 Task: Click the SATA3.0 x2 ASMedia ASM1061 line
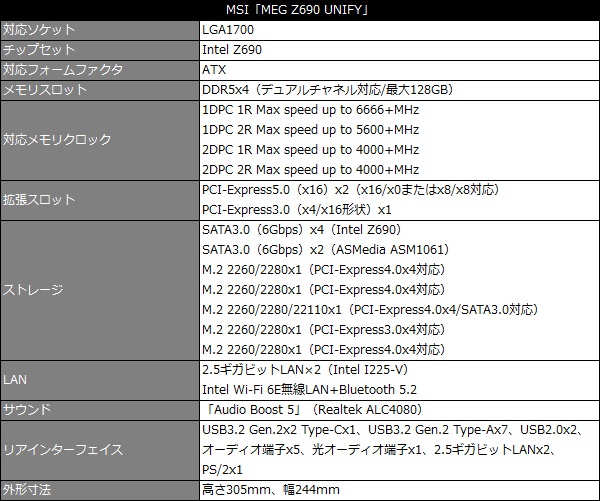[x=326, y=250]
